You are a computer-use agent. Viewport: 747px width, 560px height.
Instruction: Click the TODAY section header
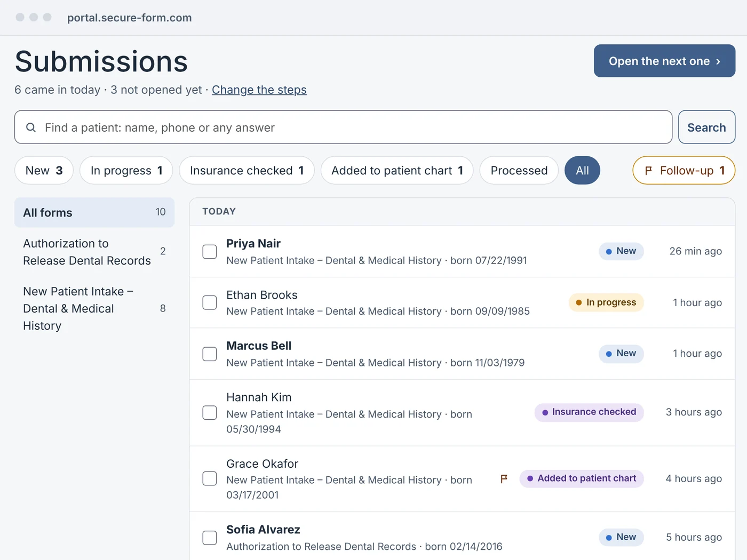click(219, 211)
